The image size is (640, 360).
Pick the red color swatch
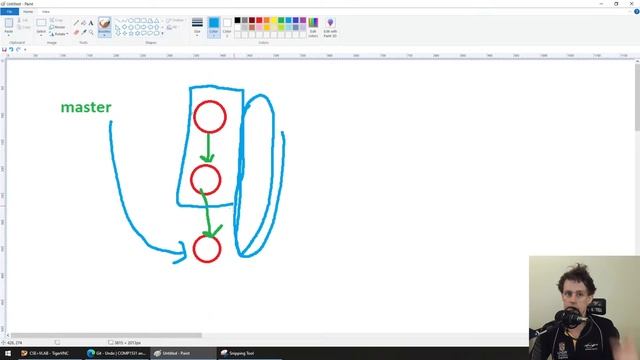(259, 20)
